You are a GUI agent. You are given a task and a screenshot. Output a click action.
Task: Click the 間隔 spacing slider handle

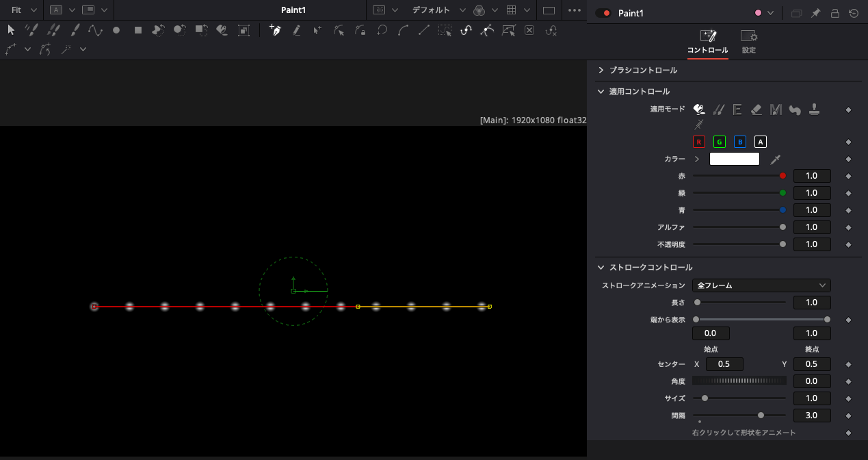(761, 415)
